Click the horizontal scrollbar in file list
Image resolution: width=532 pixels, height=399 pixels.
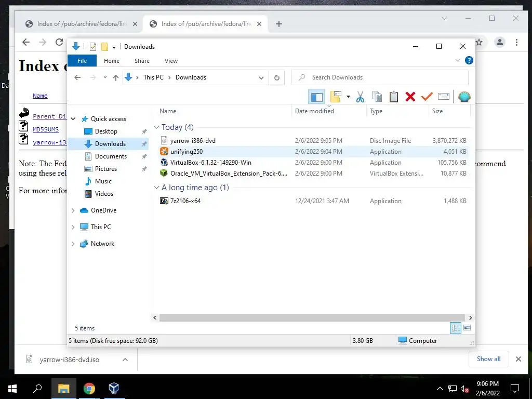(312, 317)
